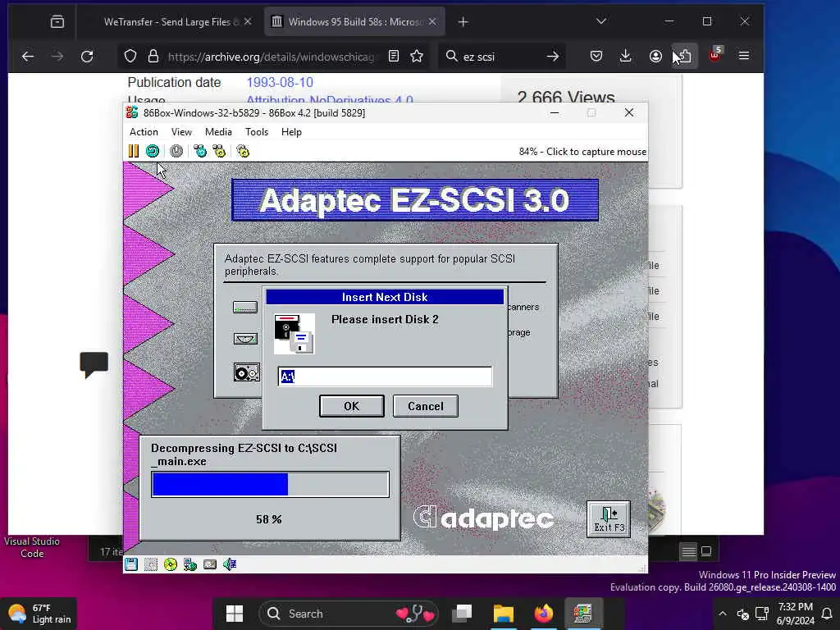840x630 pixels.
Task: Click the gray ACPI shutdown power icon
Action: tap(176, 152)
